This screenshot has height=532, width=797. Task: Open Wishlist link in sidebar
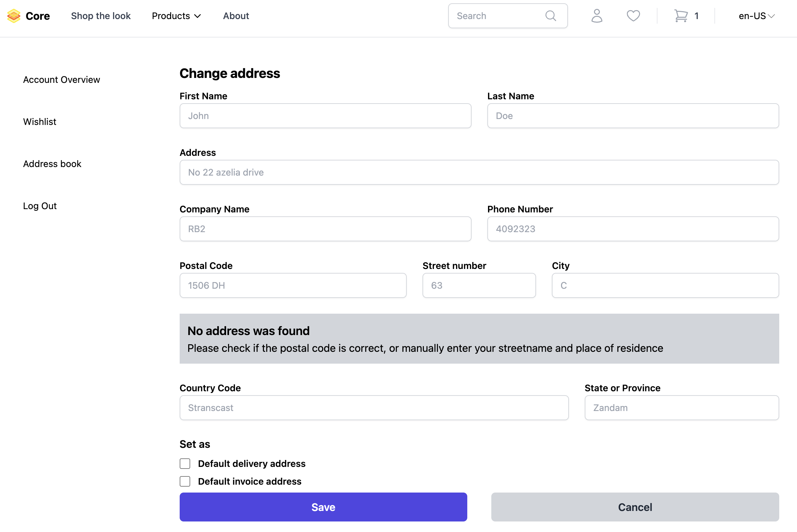click(39, 121)
